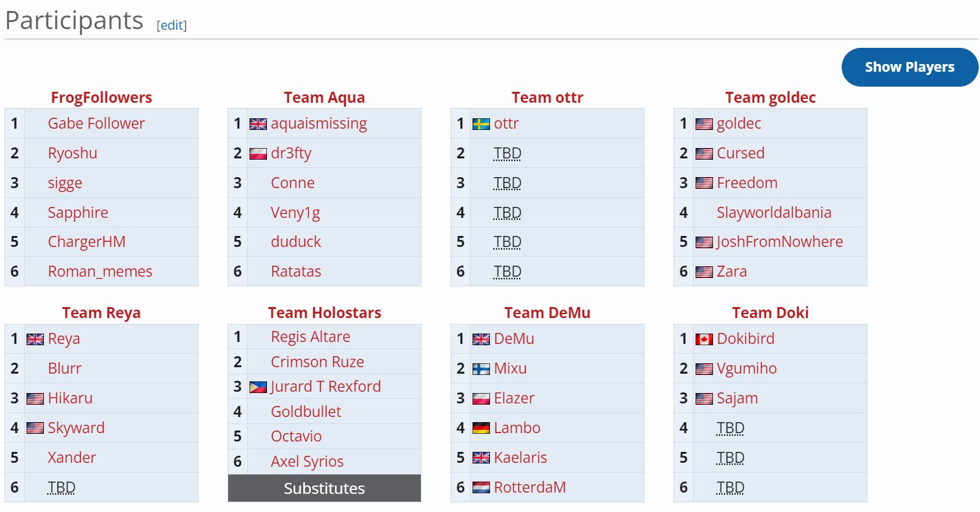Open the Roman_memes player link
Viewport: 980px width, 512px height.
(x=100, y=272)
